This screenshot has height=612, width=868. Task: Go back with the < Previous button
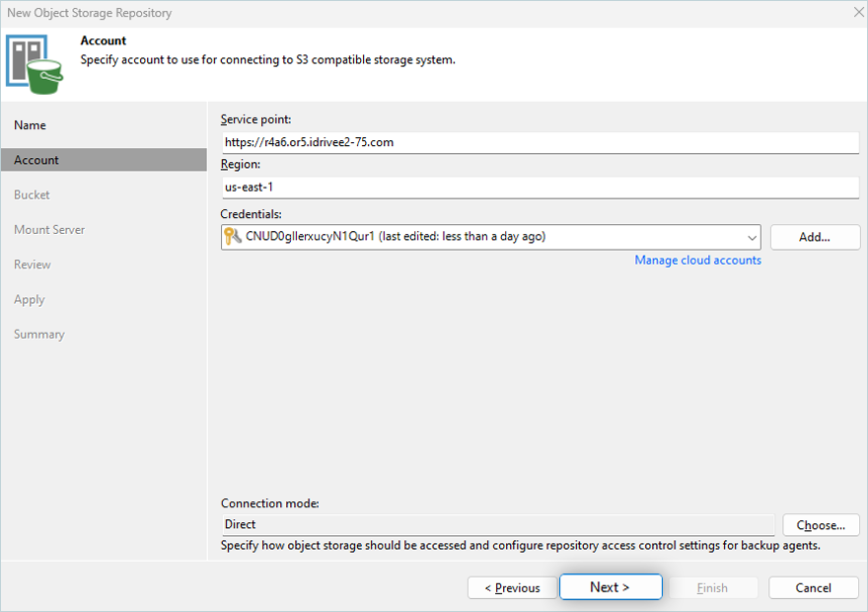[513, 587]
